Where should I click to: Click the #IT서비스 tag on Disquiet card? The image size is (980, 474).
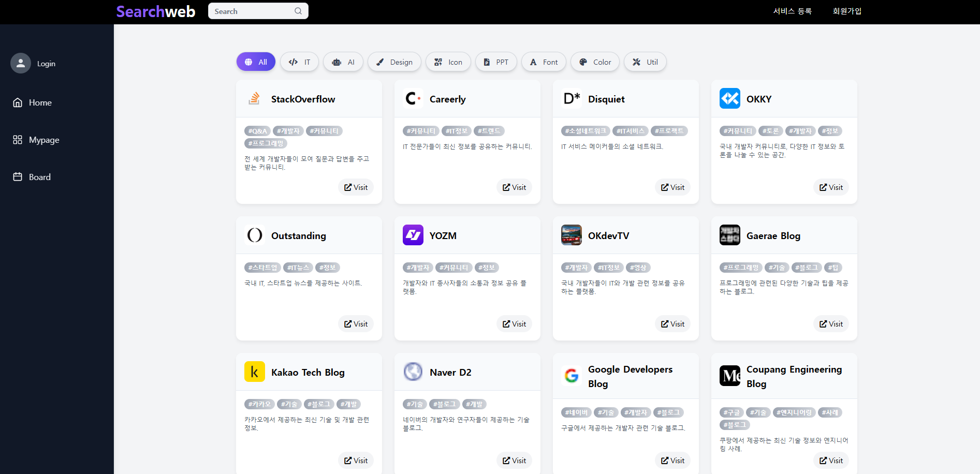[631, 131]
